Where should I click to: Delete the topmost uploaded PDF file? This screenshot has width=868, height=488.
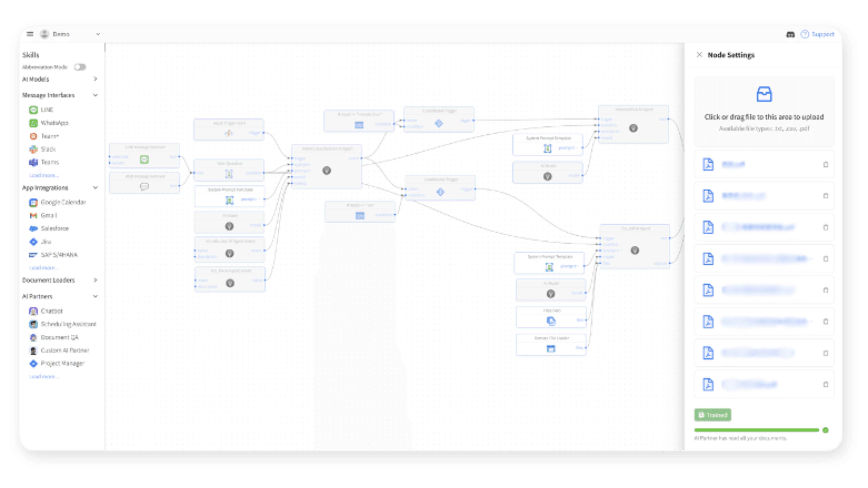click(x=826, y=165)
